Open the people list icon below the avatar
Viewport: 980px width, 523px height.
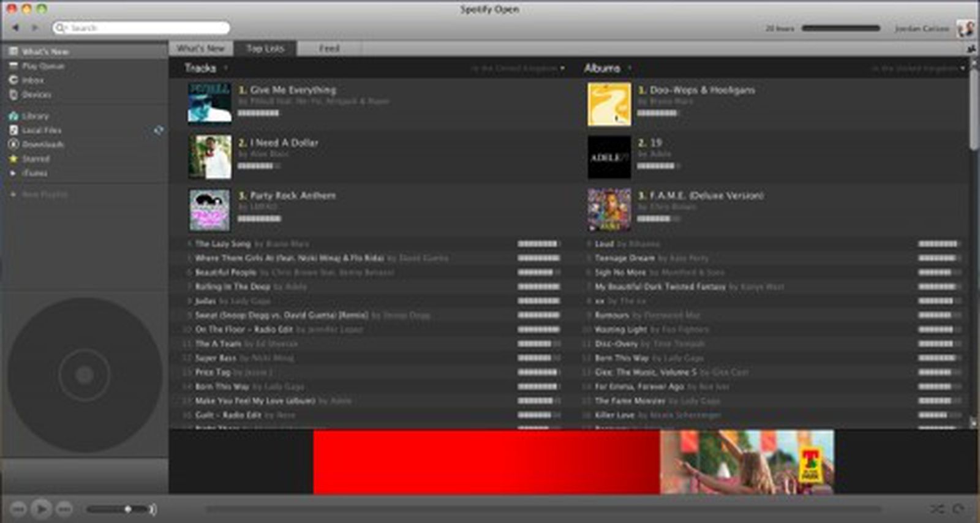click(971, 48)
